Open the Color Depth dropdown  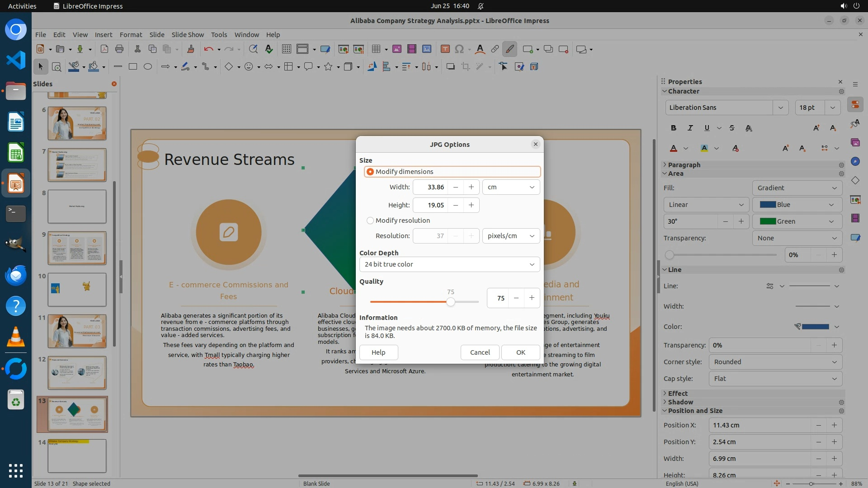pyautogui.click(x=449, y=264)
